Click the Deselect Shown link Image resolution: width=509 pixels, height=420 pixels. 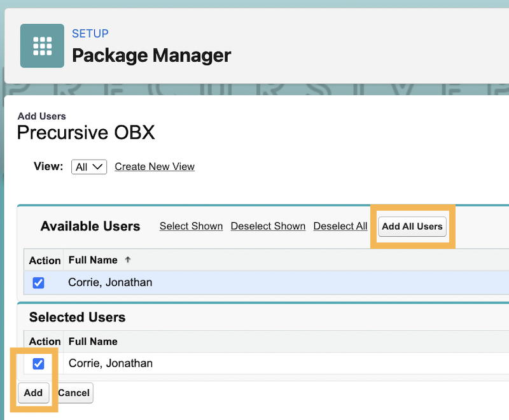(268, 226)
